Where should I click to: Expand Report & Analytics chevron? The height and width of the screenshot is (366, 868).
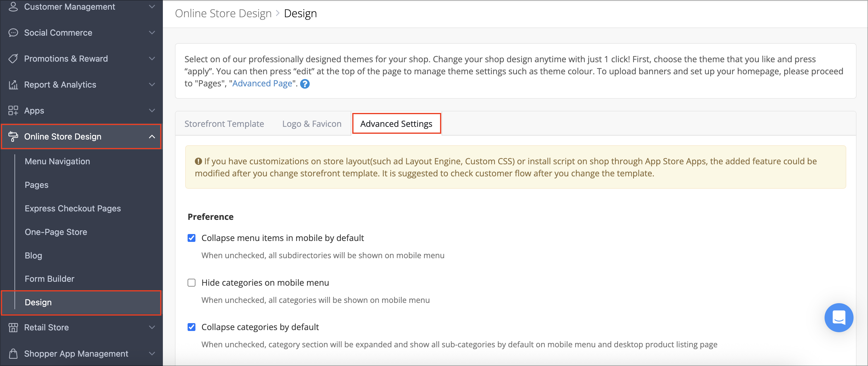click(152, 85)
